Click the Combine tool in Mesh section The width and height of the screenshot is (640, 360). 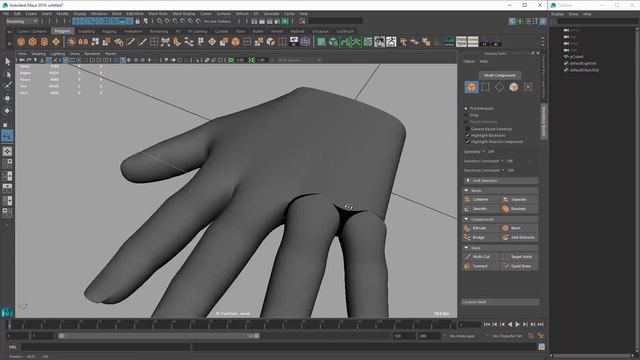[481, 199]
